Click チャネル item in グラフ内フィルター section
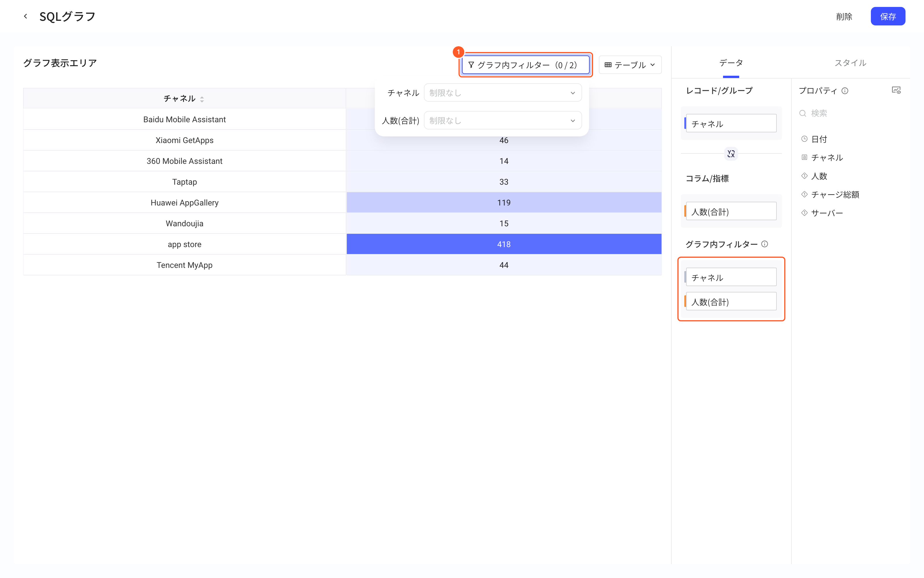The width and height of the screenshot is (924, 578). pyautogui.click(x=731, y=277)
